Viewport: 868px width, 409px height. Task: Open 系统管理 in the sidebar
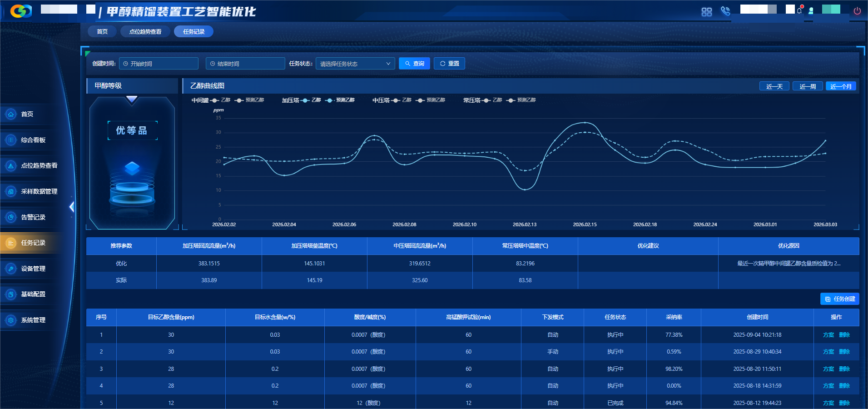[33, 320]
